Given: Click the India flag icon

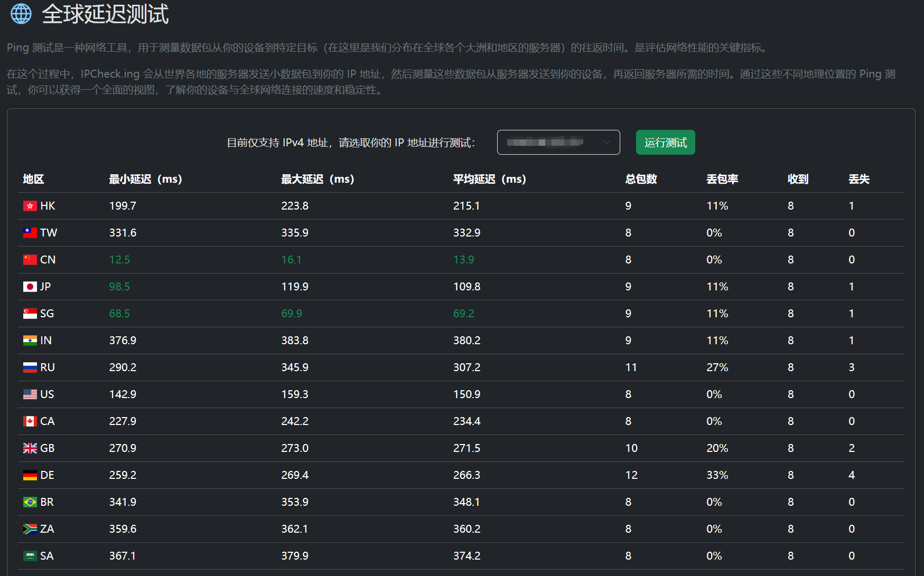Looking at the screenshot, I should 30,341.
